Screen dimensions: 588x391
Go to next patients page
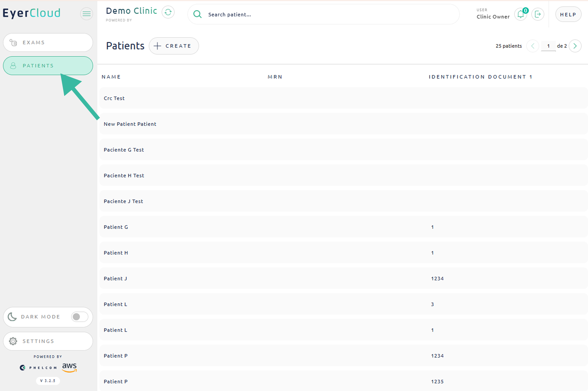575,46
